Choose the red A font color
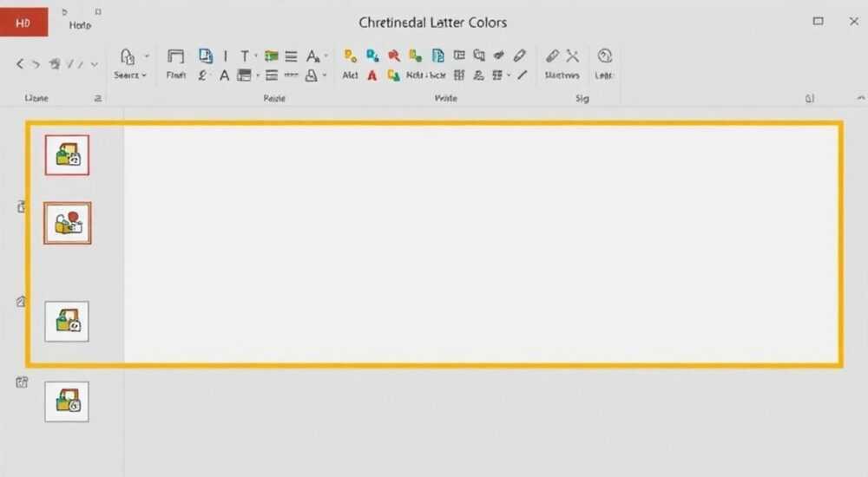 372,75
